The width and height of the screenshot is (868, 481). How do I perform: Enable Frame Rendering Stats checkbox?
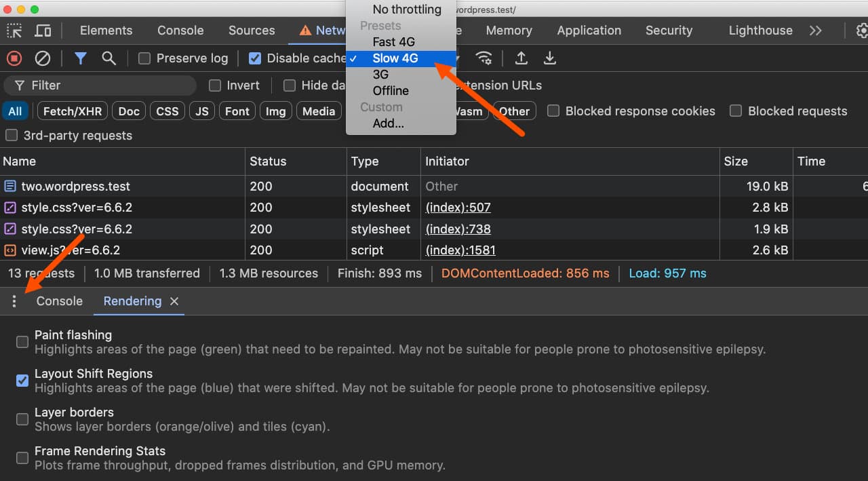pos(22,458)
